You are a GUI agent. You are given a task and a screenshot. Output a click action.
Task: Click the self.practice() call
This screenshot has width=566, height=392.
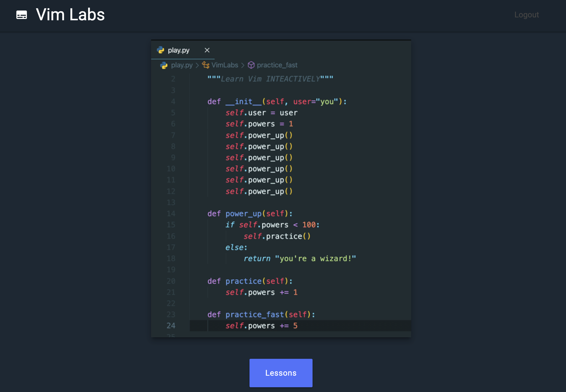[277, 236]
